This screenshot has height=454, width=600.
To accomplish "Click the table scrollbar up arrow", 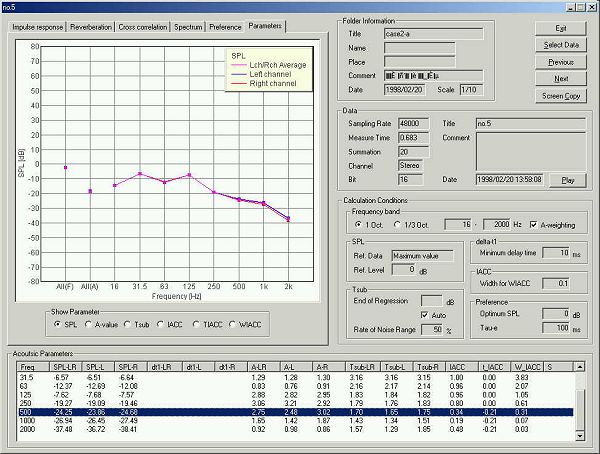I will click(x=580, y=367).
